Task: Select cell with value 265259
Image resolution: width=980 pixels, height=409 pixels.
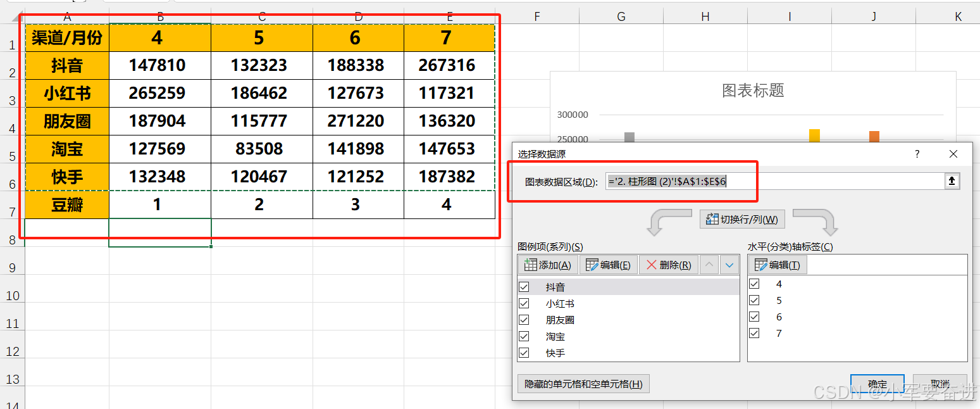Action: tap(160, 94)
